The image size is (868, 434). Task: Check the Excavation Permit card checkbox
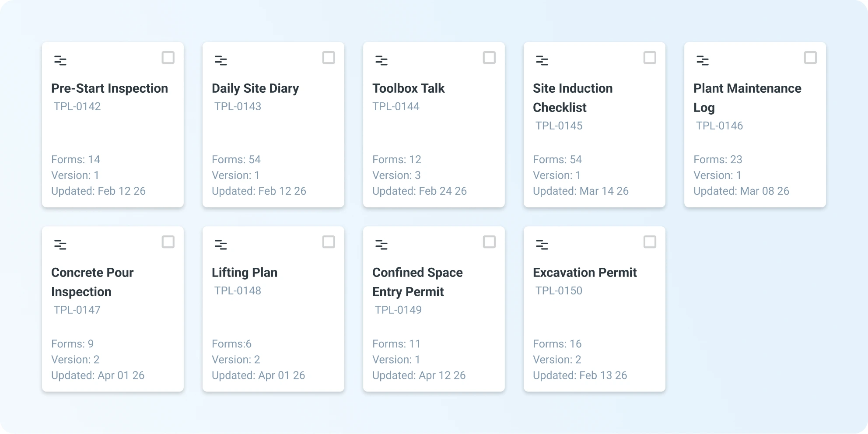(650, 242)
